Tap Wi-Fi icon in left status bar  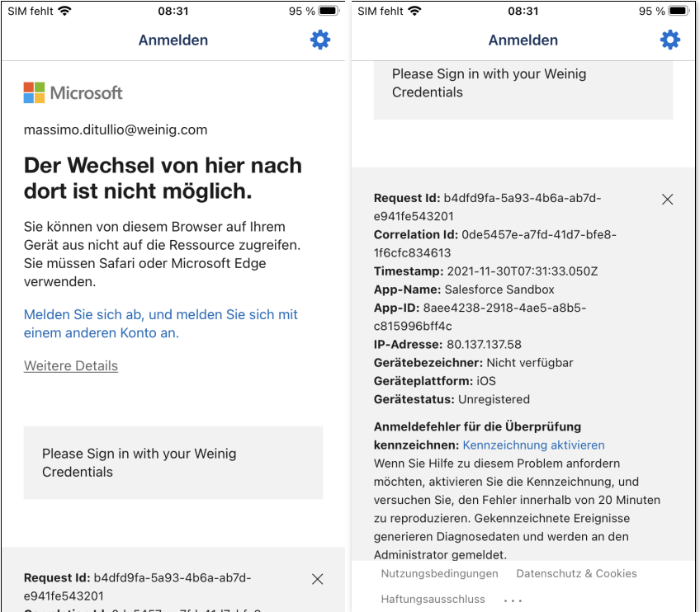coord(64,12)
